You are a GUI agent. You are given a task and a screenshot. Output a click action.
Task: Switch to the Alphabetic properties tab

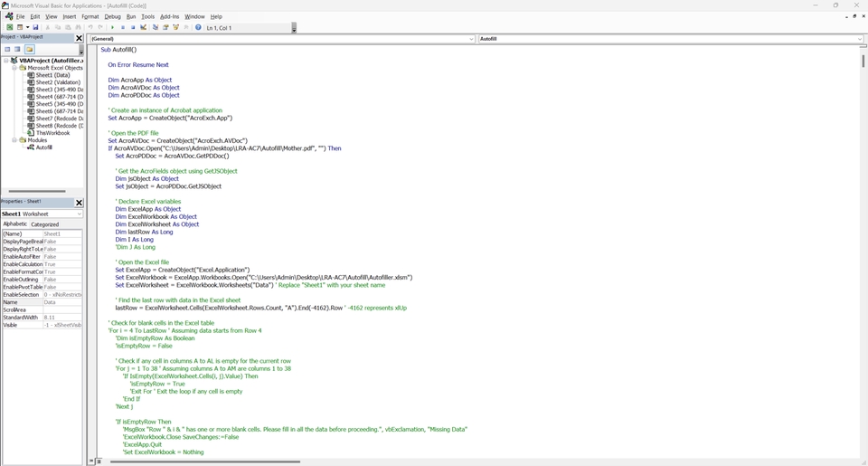tap(15, 223)
